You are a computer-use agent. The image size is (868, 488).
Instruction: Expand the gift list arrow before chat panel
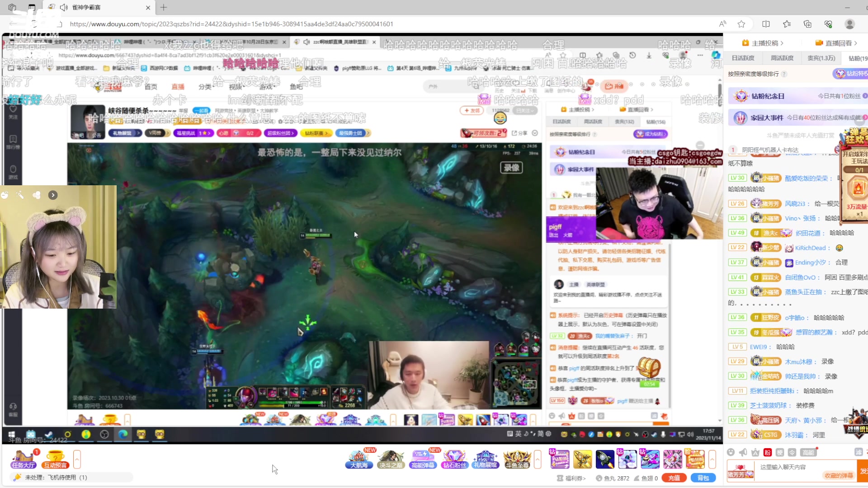pos(712,459)
